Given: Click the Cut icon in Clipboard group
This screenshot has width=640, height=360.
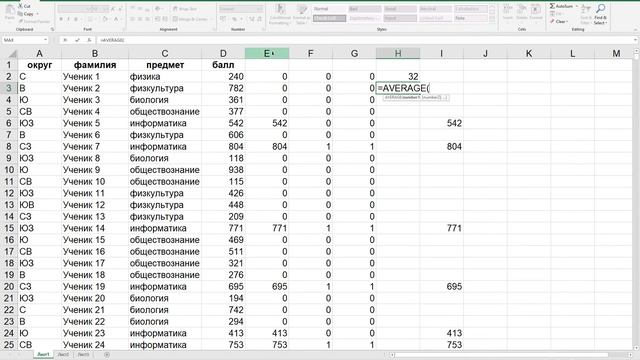Looking at the screenshot, I should (x=21, y=6).
